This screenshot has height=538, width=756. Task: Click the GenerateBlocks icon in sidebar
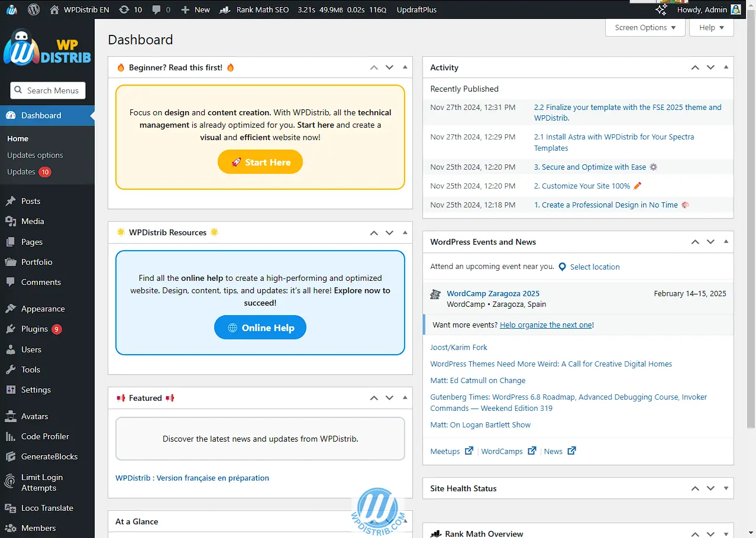point(11,456)
